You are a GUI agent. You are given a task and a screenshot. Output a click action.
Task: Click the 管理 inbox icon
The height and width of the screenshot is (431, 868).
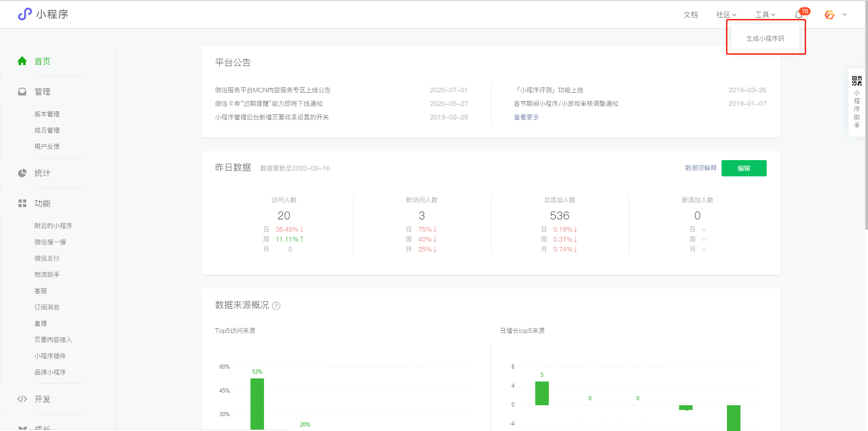(22, 91)
